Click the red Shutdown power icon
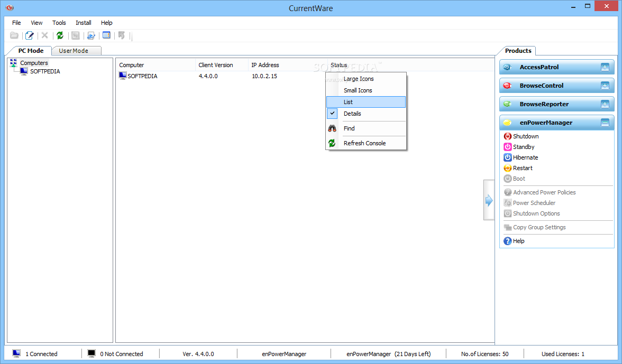 (507, 136)
